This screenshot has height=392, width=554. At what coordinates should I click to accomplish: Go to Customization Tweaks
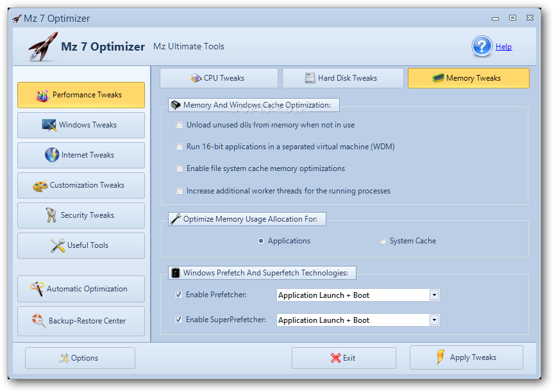pyautogui.click(x=81, y=185)
